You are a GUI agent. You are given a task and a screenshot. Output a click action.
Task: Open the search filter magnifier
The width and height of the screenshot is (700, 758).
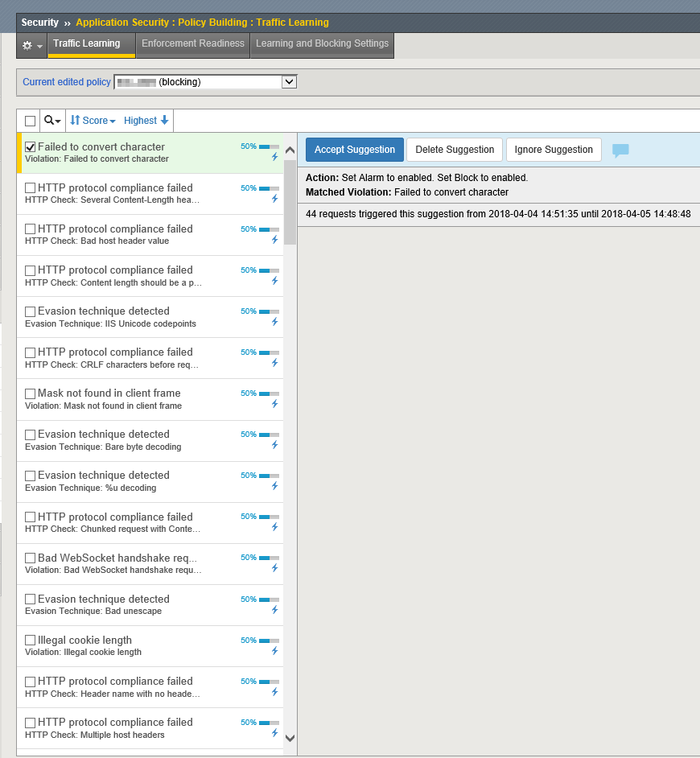click(52, 121)
